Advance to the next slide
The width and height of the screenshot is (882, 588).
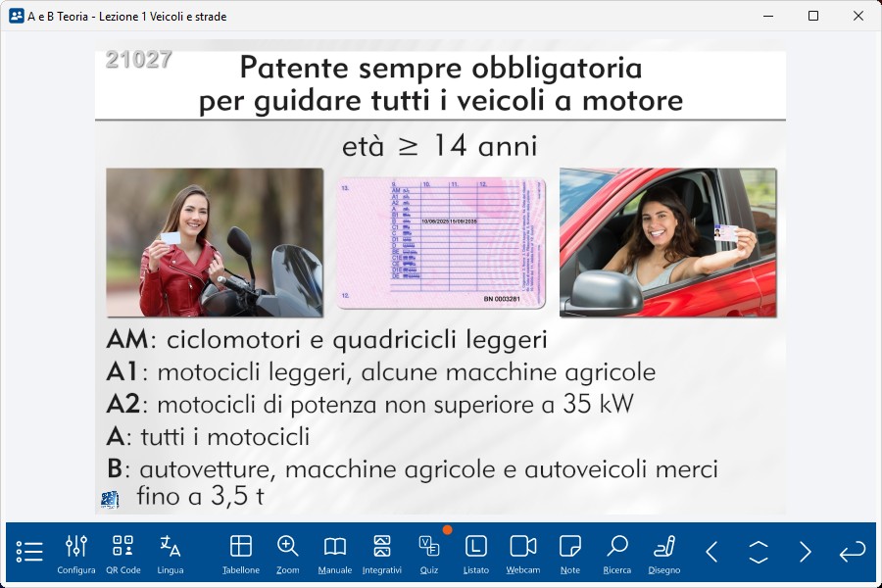tap(806, 552)
